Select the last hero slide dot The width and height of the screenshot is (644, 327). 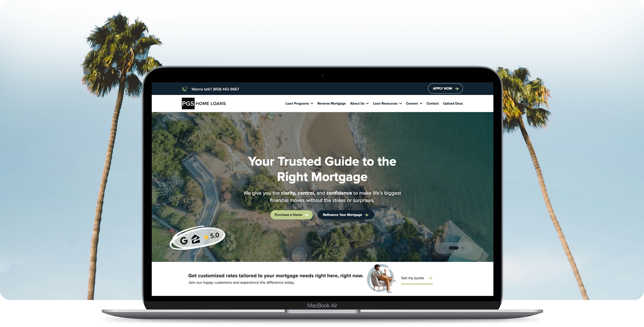click(x=463, y=248)
